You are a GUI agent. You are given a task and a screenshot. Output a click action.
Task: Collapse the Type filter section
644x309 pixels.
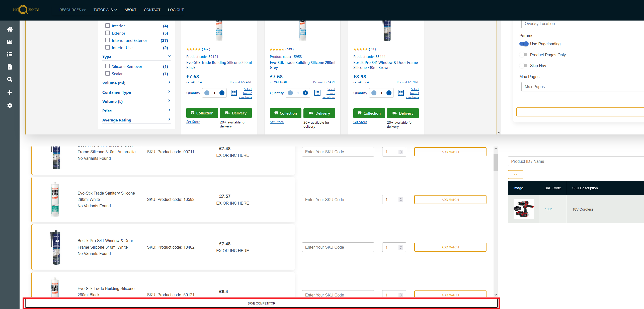[169, 56]
